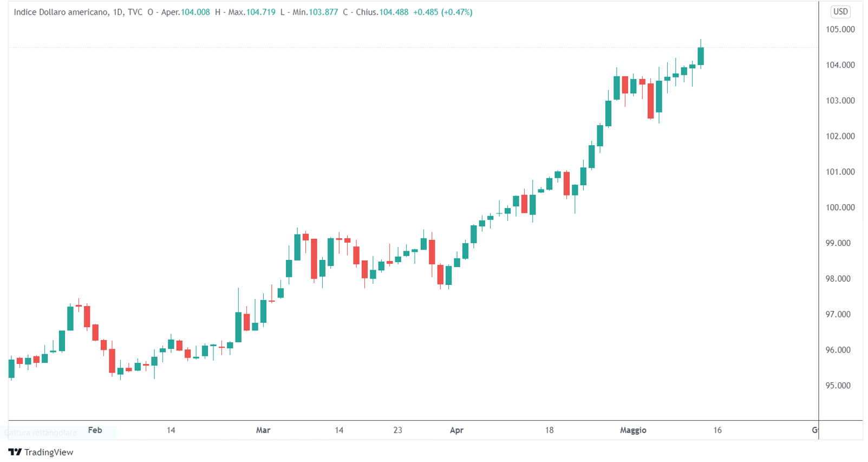Click the 100.000 price scale label
Screen dimensions: 868x462
[x=840, y=207]
